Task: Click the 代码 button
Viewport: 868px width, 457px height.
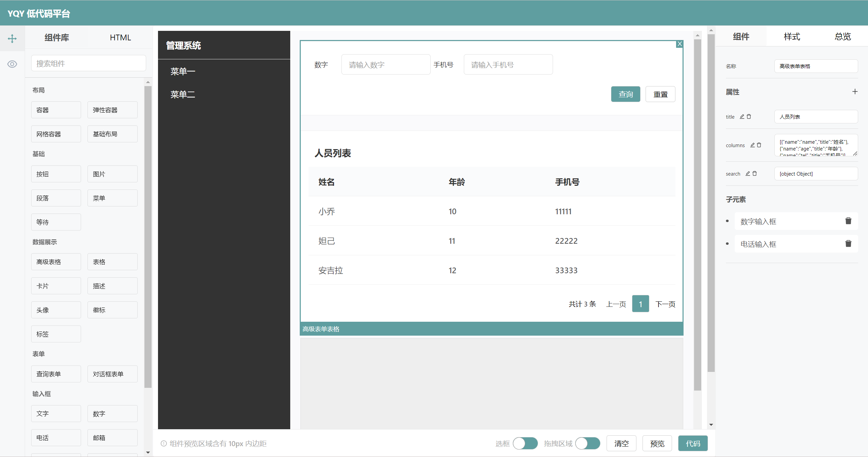Action: tap(693, 443)
